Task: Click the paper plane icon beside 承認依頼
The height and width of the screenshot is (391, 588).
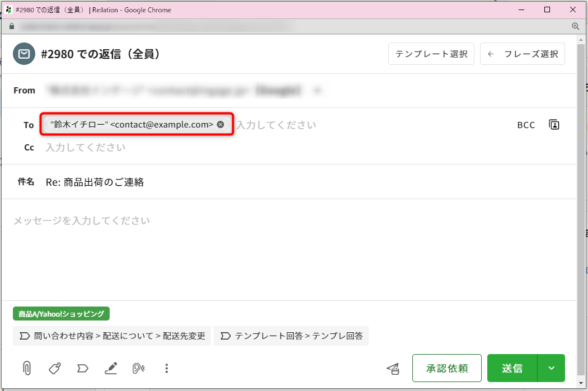Action: click(393, 368)
